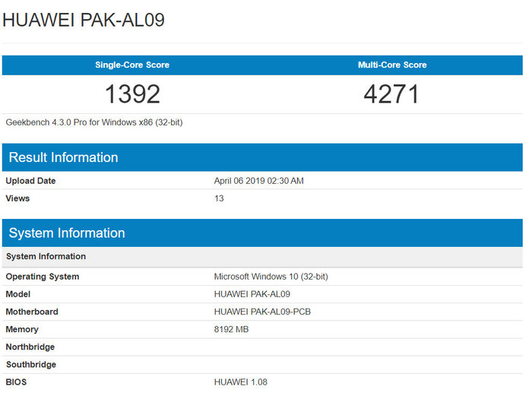Click the Northbridge label
The height and width of the screenshot is (399, 532).
click(30, 347)
